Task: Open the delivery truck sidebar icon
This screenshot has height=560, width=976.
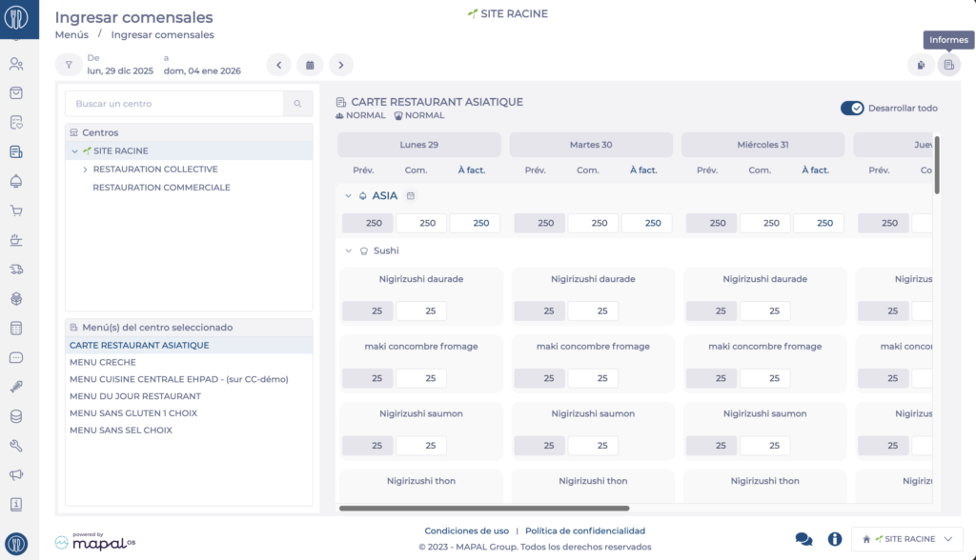Action: coord(16,270)
